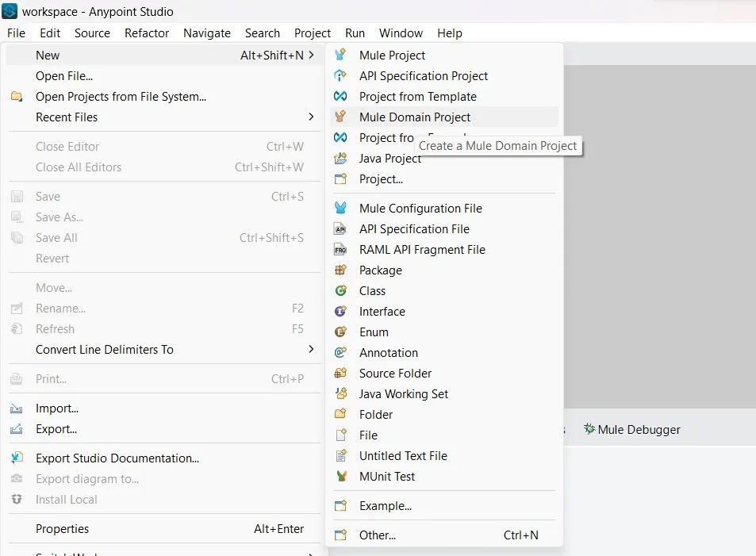Click the Untitled Text File icon
Viewport: 756px width, 556px height.
(340, 456)
